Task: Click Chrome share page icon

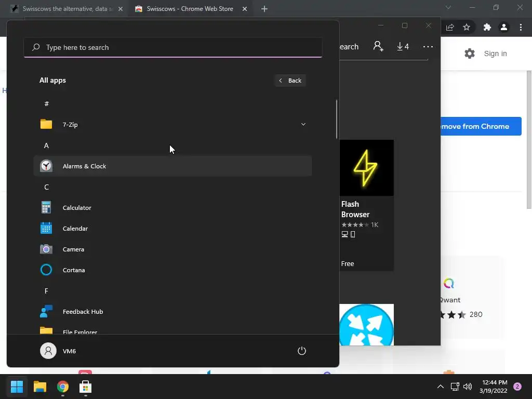Action: [450, 27]
